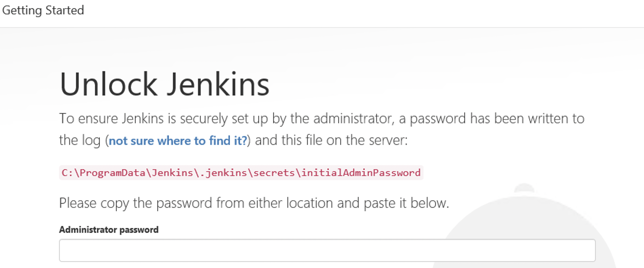Click the word "Unlock" in the heading

point(108,85)
